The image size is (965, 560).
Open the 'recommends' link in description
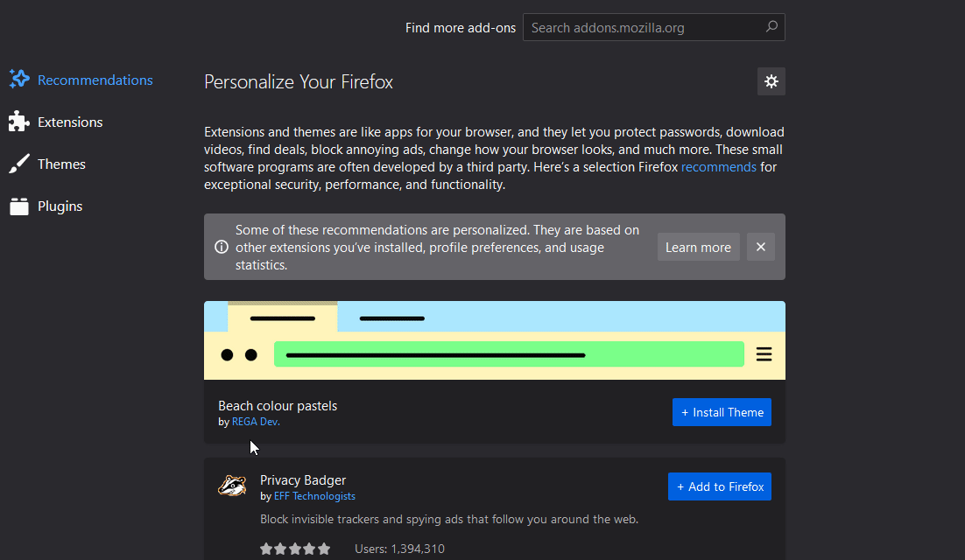[718, 167]
